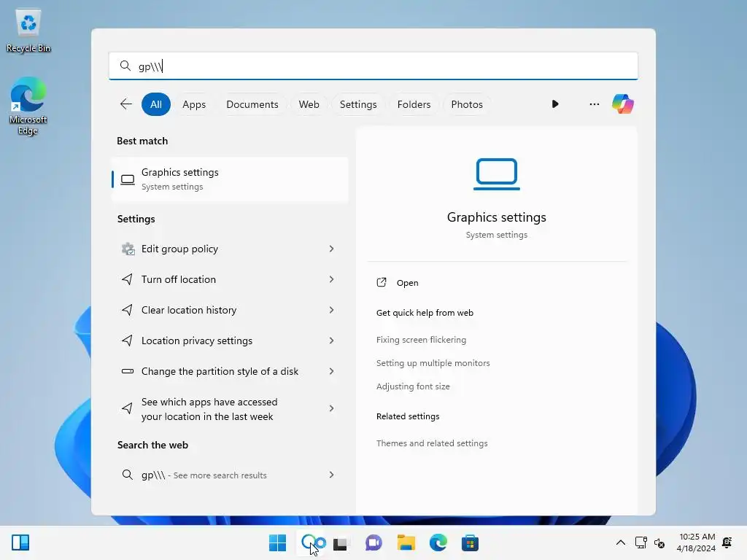The height and width of the screenshot is (560, 747).
Task: Expand the gp\\\ web search chevron
Action: point(331,475)
